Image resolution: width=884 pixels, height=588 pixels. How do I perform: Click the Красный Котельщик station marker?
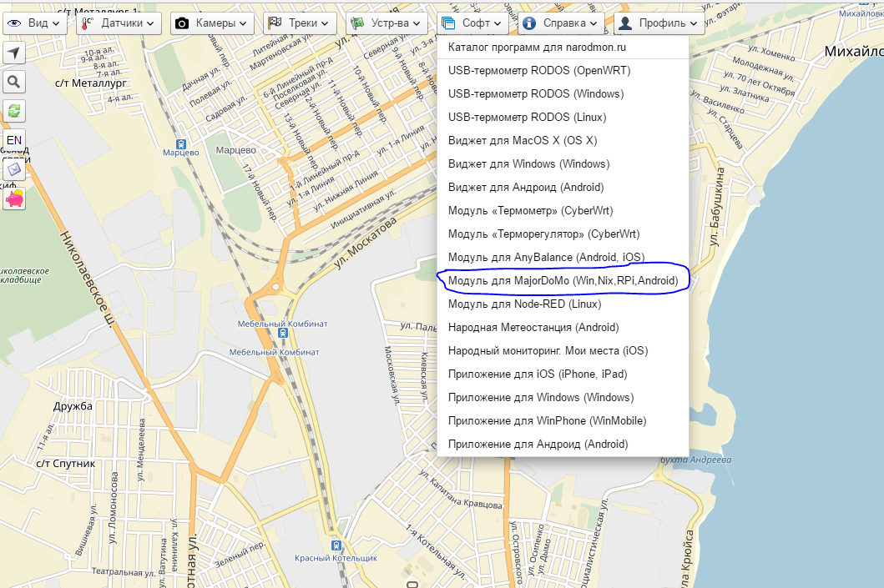tap(336, 545)
